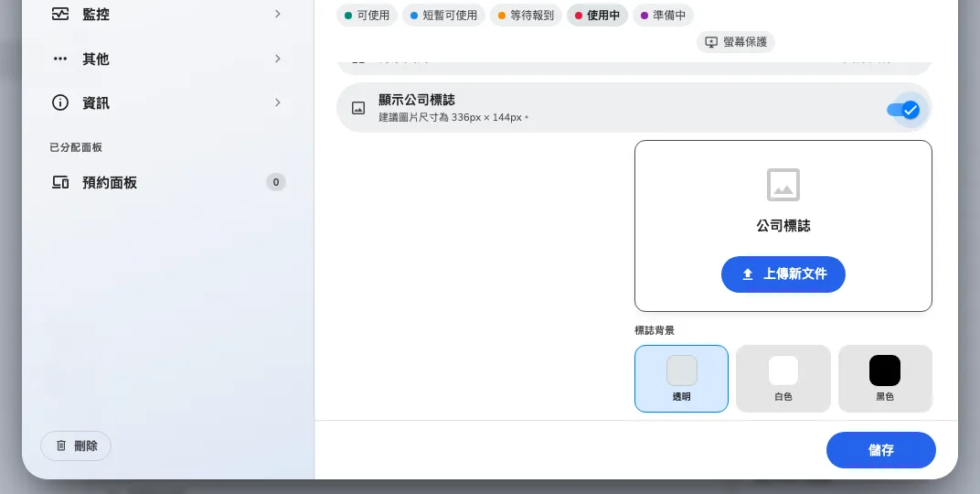Select the 螢幕保護 tab chip

736,42
